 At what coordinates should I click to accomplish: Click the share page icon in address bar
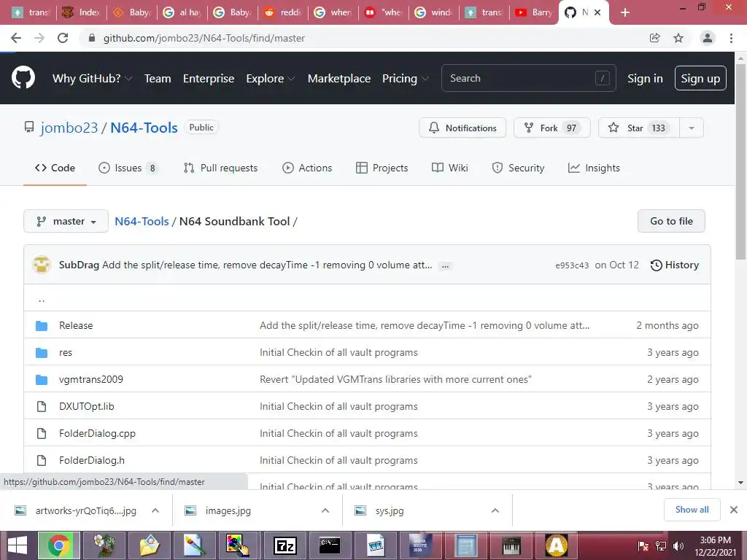(x=655, y=38)
